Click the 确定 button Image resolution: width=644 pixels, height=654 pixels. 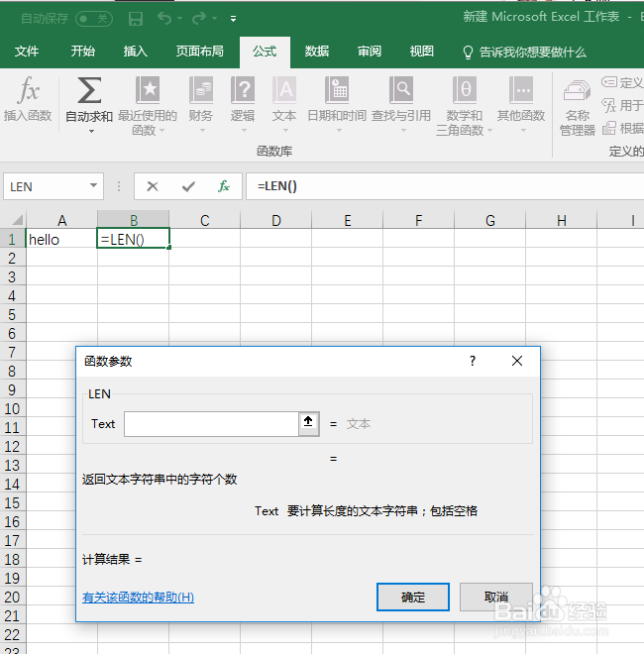(413, 598)
